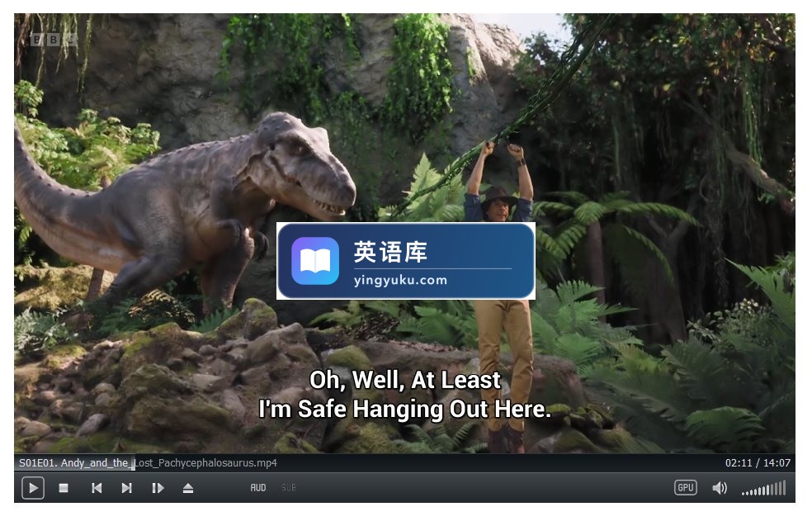Mute audio with the speaker icon
This screenshot has width=812, height=521.
720,488
